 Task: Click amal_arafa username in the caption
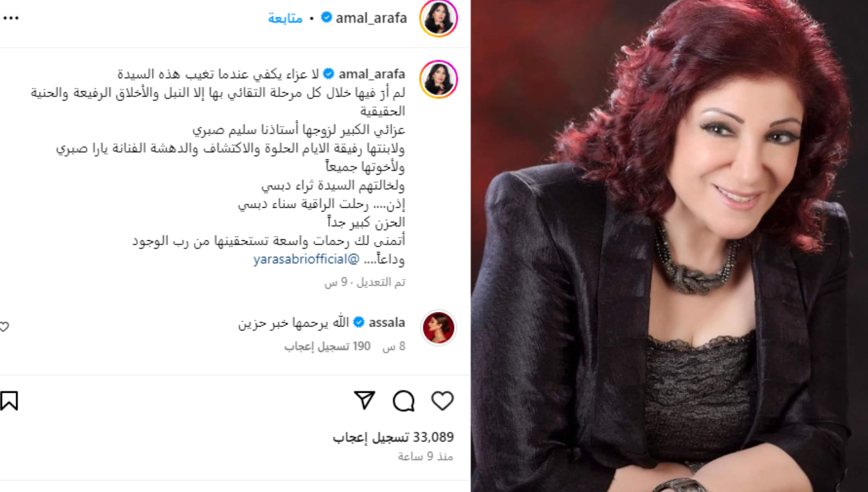(372, 74)
